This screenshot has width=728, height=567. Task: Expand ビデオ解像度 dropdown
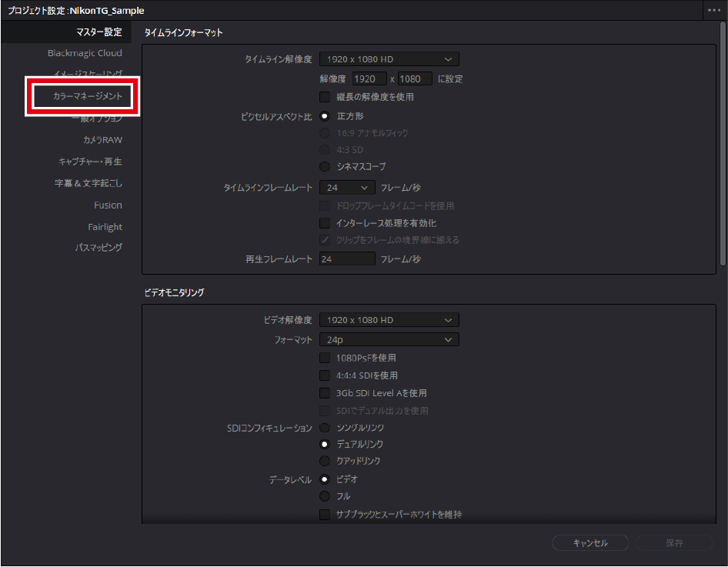point(389,320)
